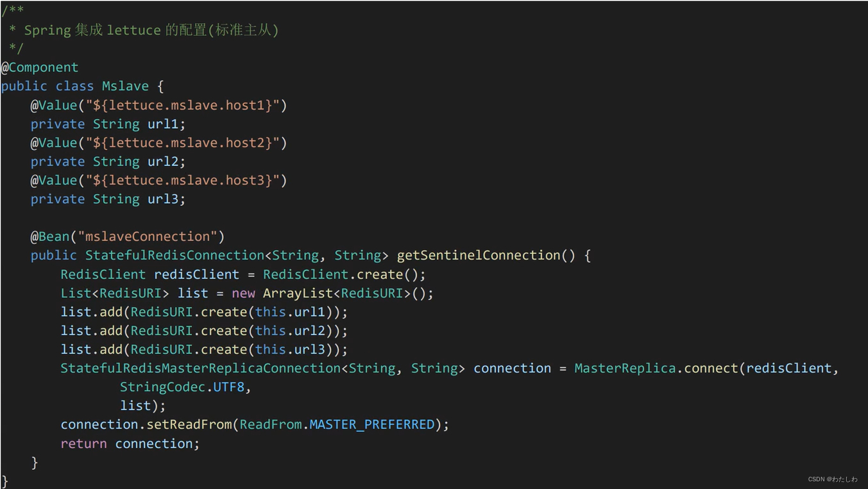
Task: Place cursor on url3 field declaration
Action: pyautogui.click(x=108, y=199)
